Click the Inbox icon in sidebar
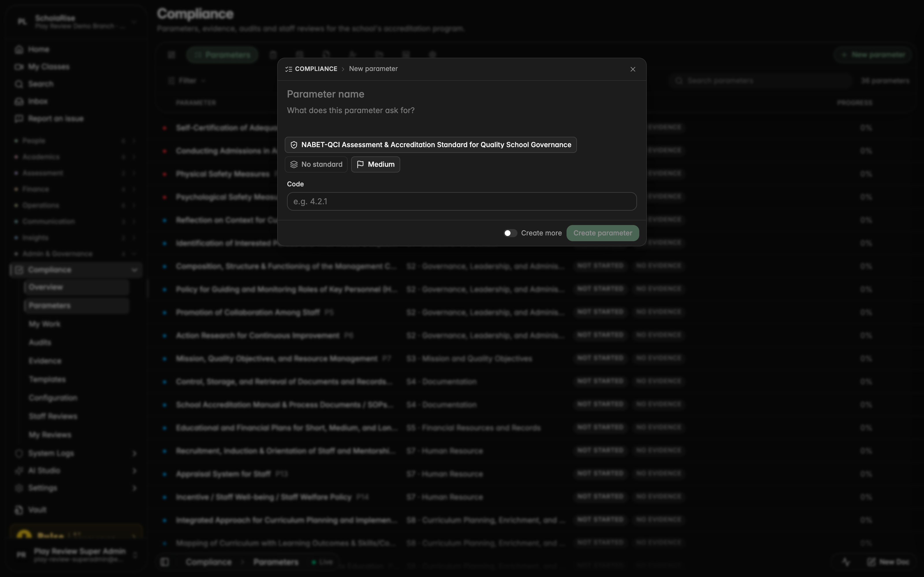924x577 pixels. point(19,102)
